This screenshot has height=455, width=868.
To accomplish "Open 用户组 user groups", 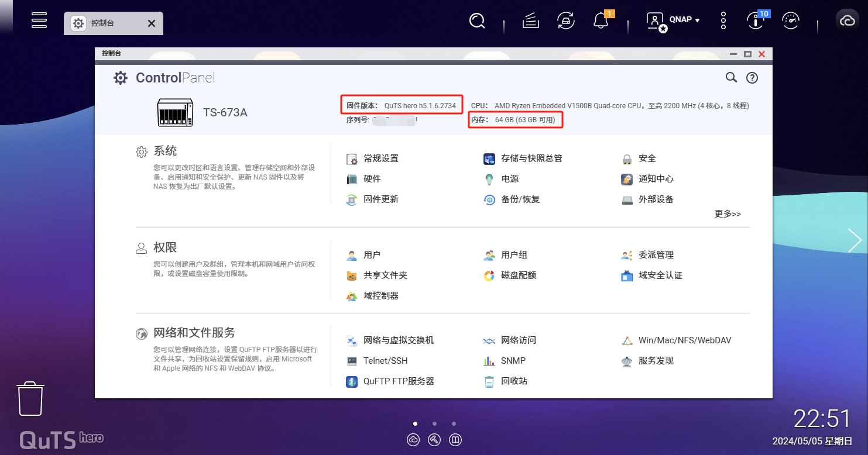I will coord(506,255).
